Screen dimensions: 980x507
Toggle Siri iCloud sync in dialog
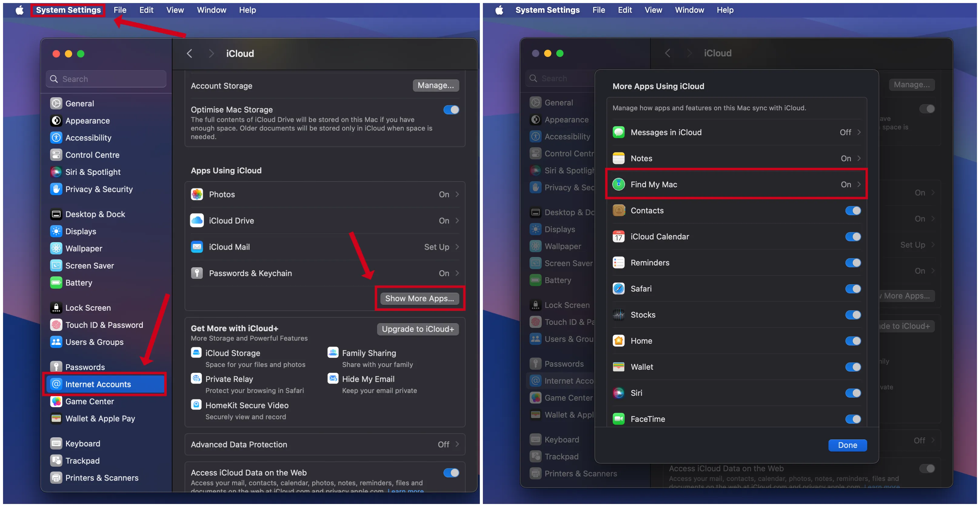click(853, 393)
